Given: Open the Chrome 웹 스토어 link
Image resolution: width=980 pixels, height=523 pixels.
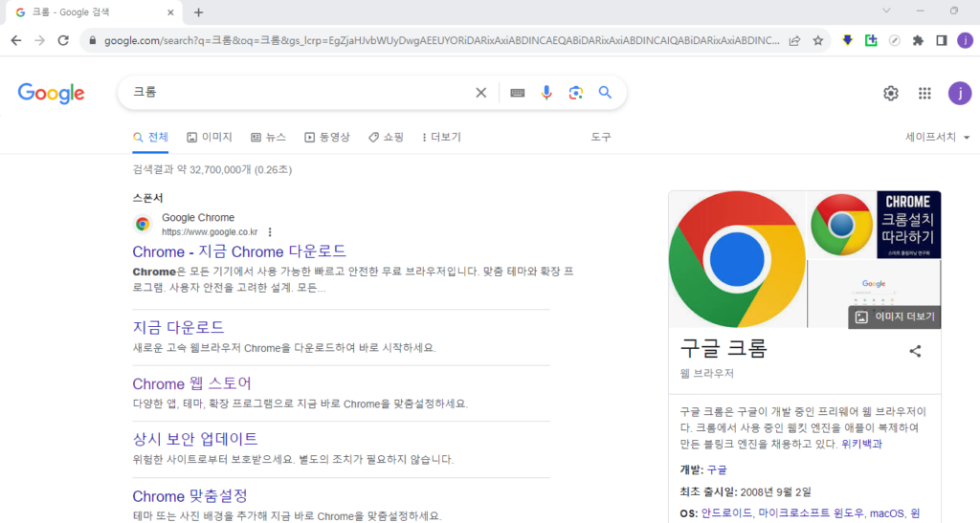Looking at the screenshot, I should tap(191, 383).
